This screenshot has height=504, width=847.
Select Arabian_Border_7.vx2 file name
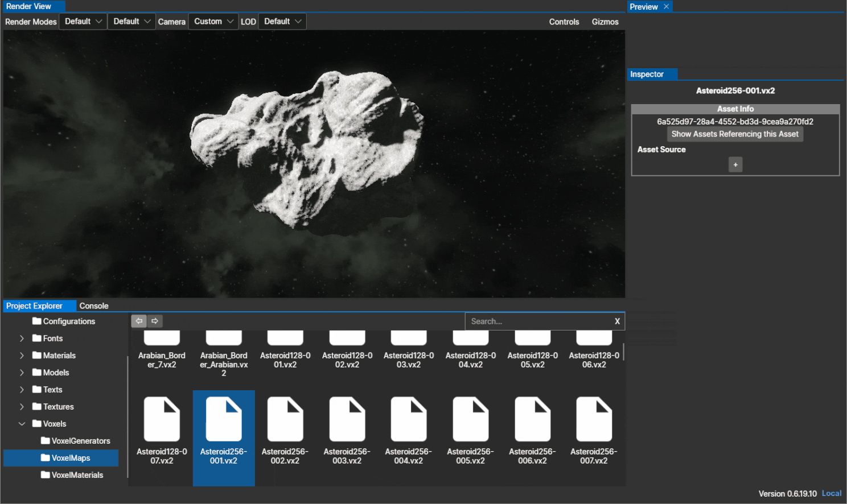[x=162, y=360]
